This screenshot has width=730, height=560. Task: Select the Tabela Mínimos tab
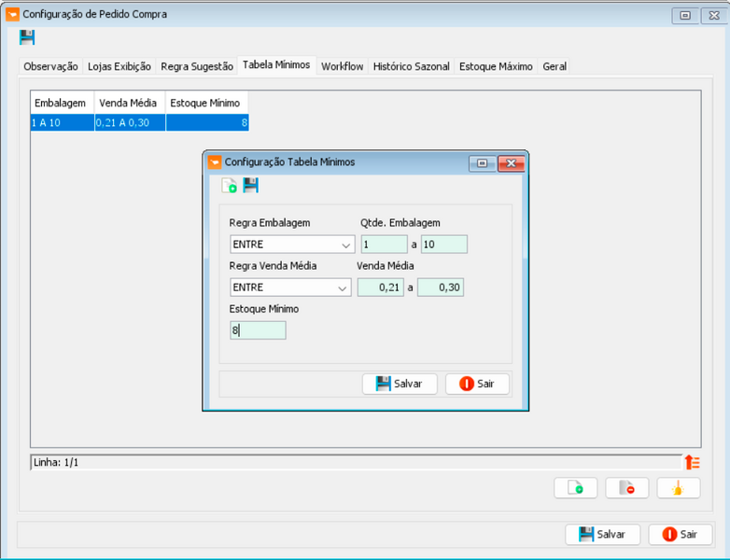276,65
